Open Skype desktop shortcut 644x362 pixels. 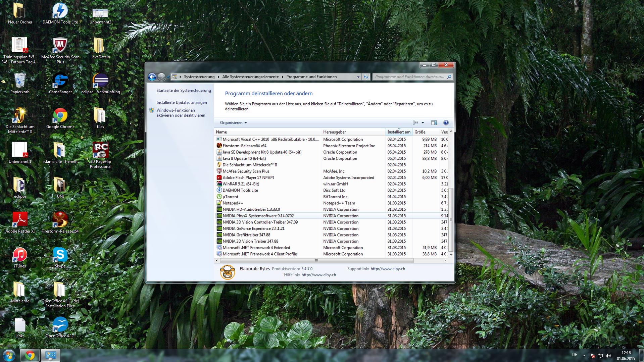coord(60,258)
